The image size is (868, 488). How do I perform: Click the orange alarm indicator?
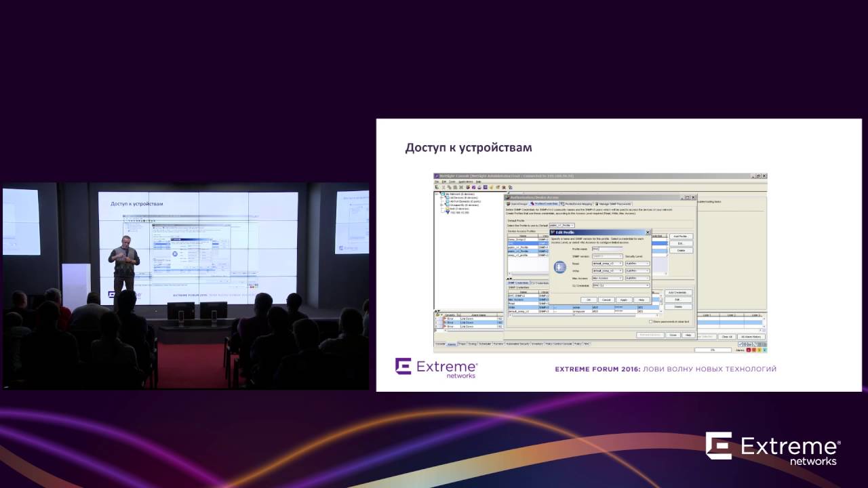tap(754, 350)
